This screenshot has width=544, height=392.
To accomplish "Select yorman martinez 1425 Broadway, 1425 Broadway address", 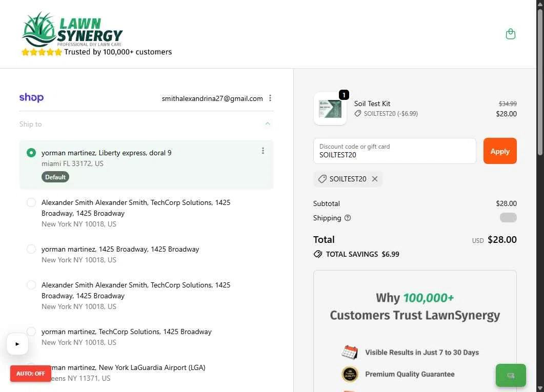I will 31,249.
